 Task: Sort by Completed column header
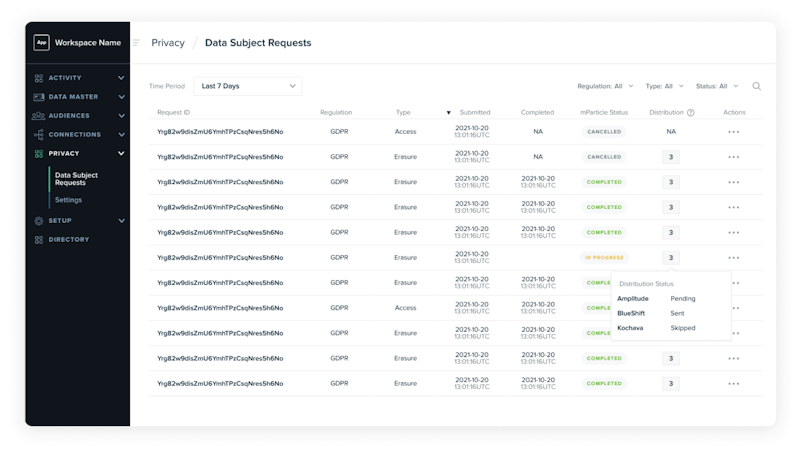click(x=537, y=113)
